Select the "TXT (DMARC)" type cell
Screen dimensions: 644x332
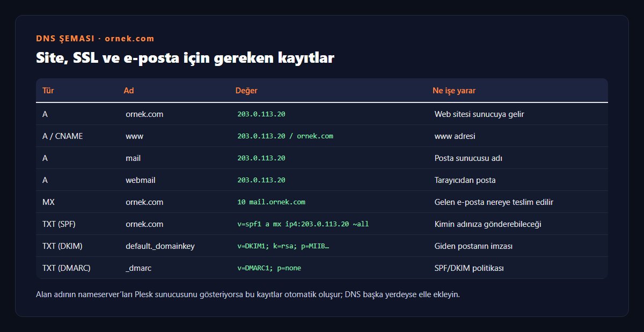[x=67, y=268]
